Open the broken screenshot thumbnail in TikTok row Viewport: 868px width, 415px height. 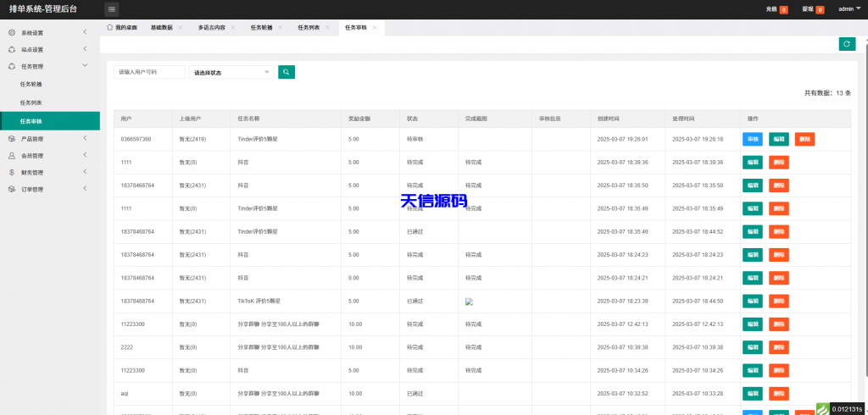click(469, 301)
